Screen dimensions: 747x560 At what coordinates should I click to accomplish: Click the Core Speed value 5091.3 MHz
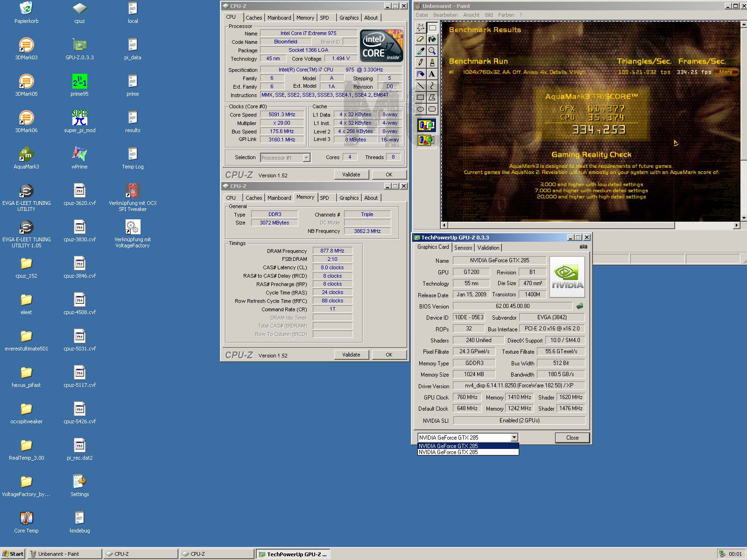282,115
